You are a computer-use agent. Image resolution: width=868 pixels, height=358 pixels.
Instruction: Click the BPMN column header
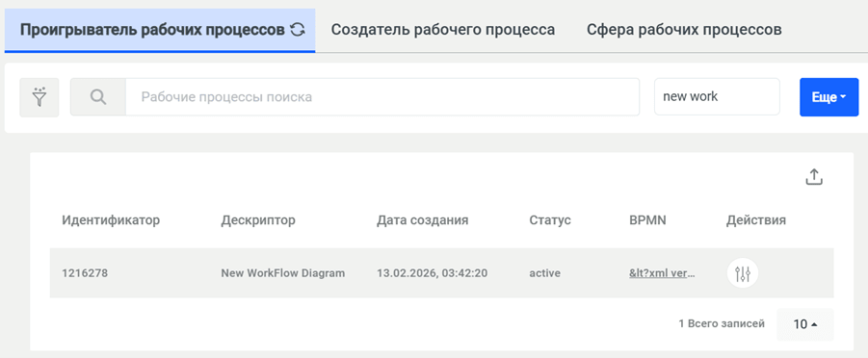tap(647, 220)
